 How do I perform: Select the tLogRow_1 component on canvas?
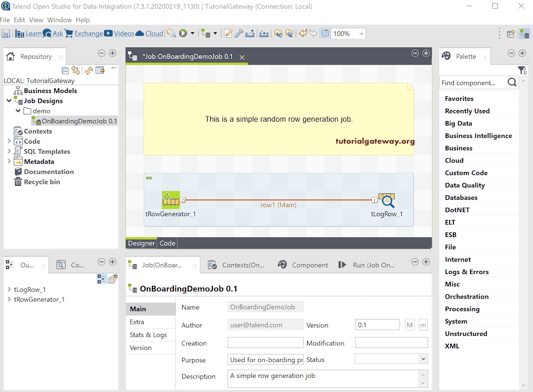387,200
